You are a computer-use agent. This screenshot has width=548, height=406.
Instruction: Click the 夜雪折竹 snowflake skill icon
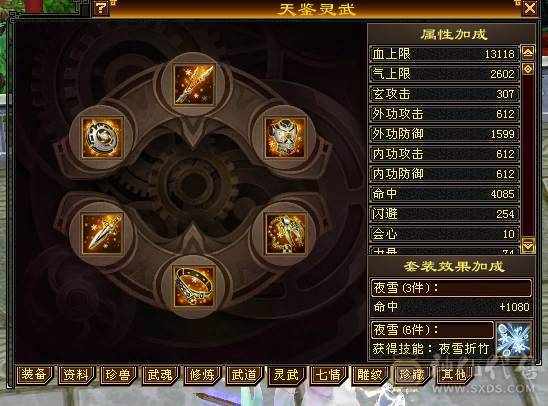[513, 340]
